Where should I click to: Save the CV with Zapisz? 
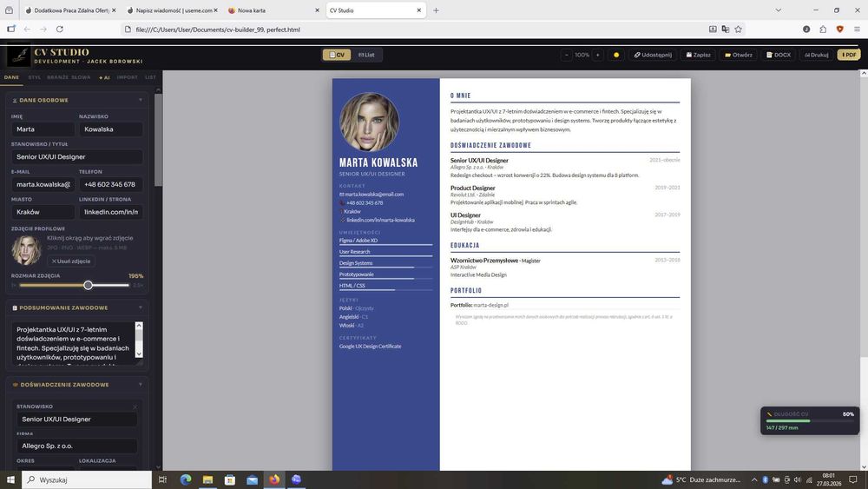[698, 55]
